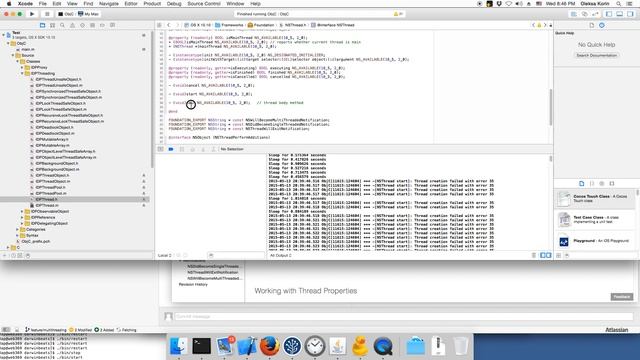Open the Media library tab

(x=612, y=184)
